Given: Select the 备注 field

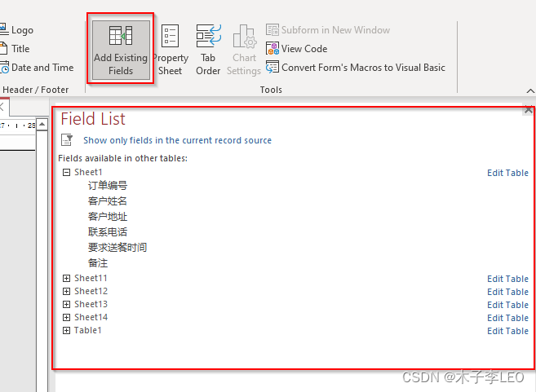Looking at the screenshot, I should 98,263.
